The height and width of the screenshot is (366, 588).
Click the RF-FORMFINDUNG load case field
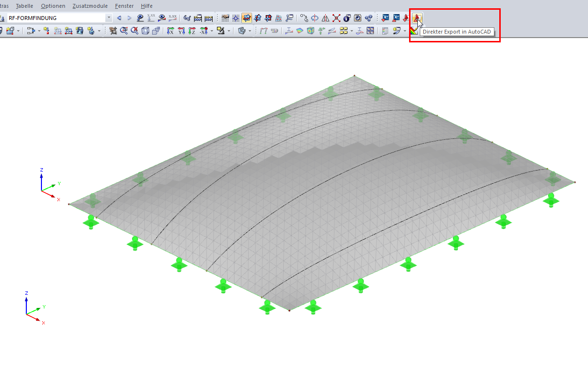coord(56,18)
